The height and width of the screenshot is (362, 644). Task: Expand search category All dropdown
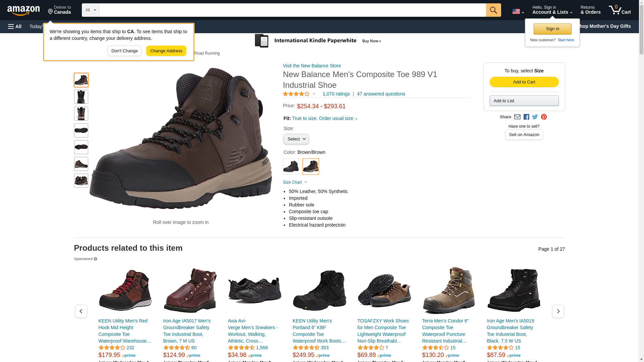(x=90, y=10)
